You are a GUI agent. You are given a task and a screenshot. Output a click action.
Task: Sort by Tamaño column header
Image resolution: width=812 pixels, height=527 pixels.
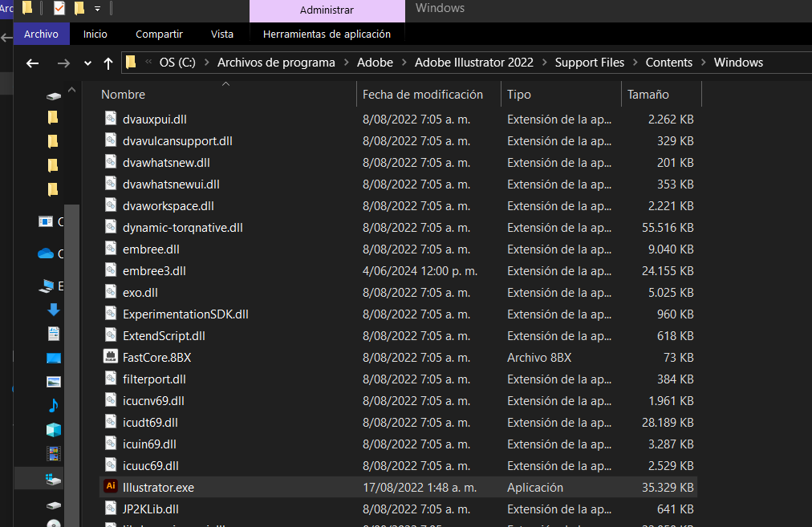point(648,94)
